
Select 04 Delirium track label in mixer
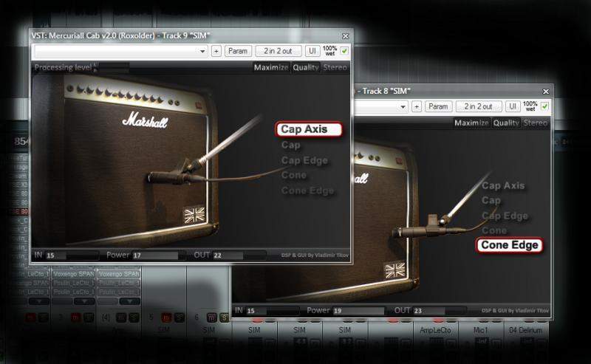click(526, 330)
